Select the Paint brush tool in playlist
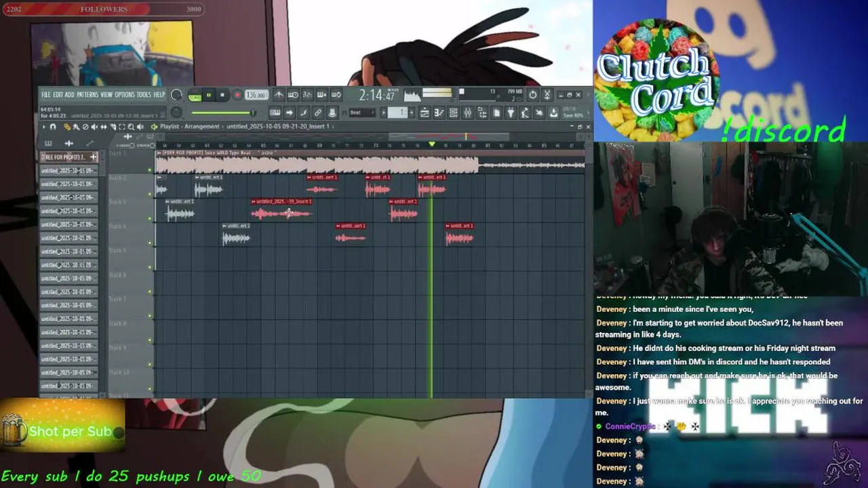This screenshot has width=868, height=488. [x=76, y=127]
